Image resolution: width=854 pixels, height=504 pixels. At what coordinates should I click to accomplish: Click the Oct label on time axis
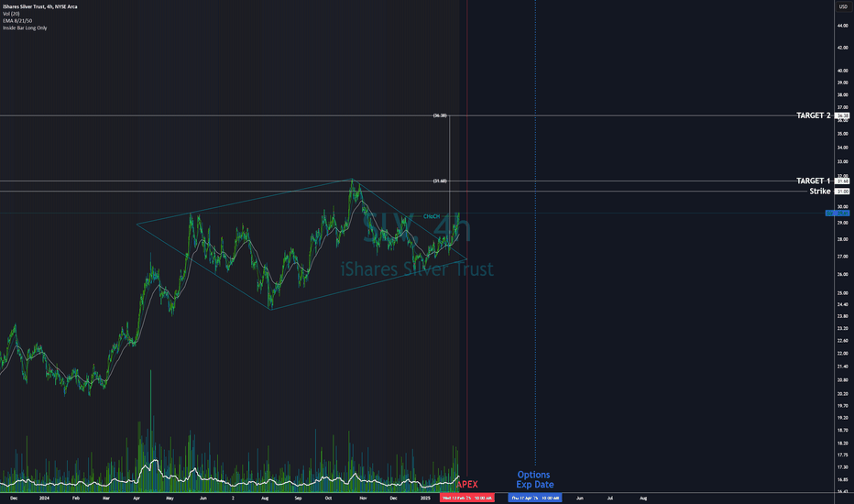328,498
